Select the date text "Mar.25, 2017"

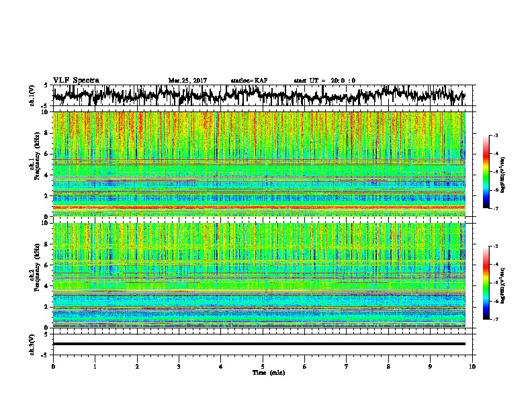click(187, 81)
